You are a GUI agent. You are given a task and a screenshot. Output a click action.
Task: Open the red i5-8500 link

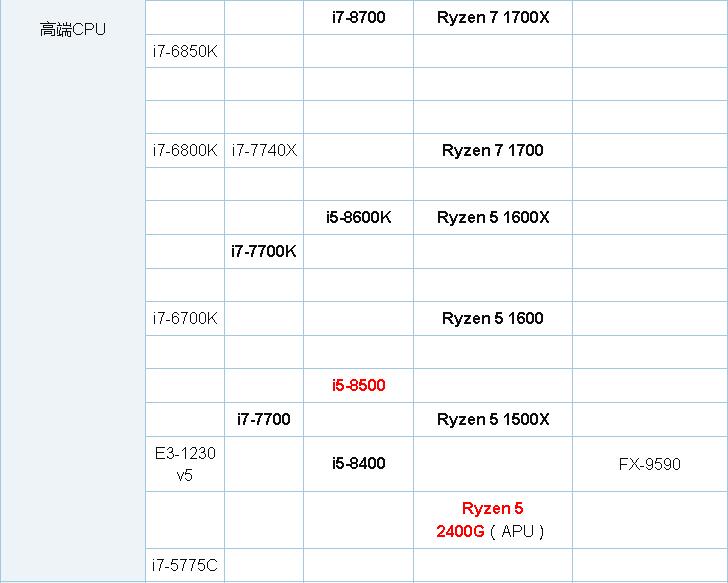point(358,385)
